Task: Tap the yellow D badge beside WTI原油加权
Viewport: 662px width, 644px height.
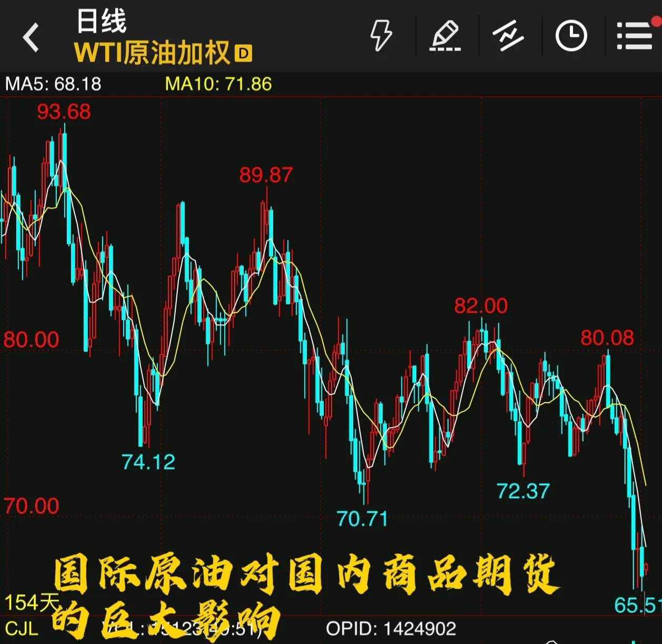Action: [x=243, y=53]
